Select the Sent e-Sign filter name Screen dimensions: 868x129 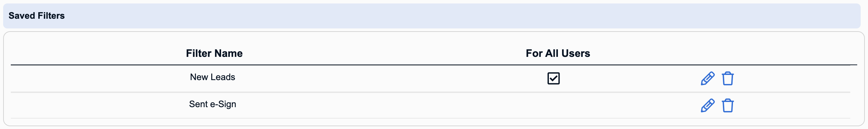(212, 104)
